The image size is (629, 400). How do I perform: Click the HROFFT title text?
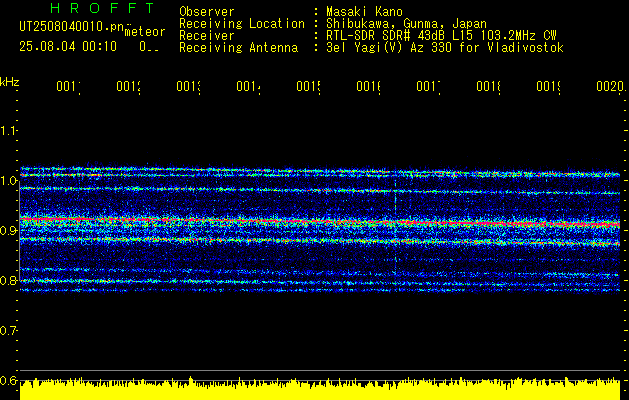[102, 8]
